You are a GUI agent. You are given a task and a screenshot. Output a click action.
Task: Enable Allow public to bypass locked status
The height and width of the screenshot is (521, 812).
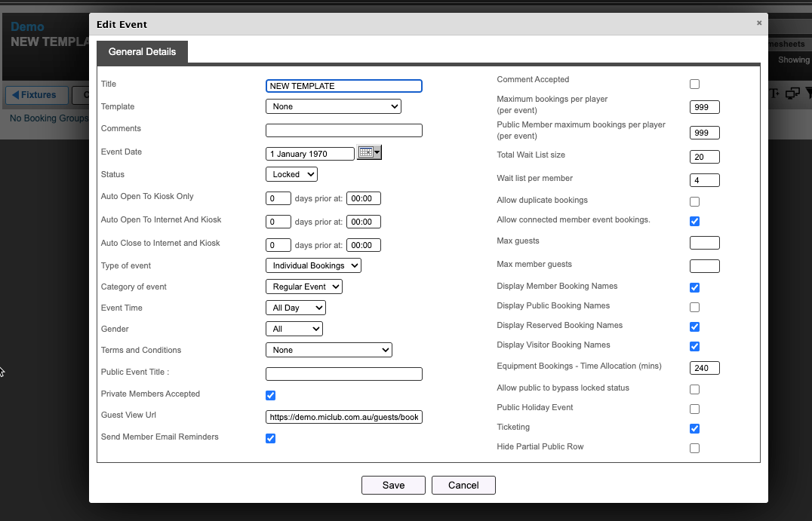pyautogui.click(x=694, y=390)
